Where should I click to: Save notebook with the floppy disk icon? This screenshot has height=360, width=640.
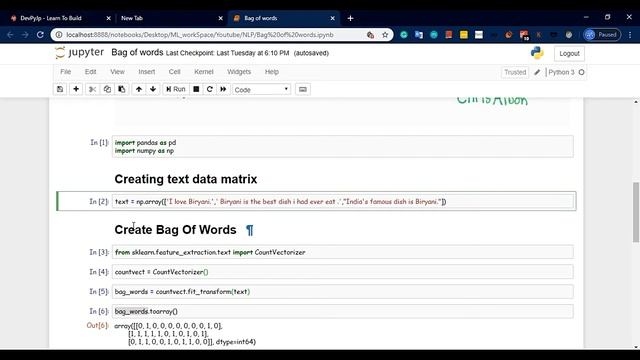60,89
